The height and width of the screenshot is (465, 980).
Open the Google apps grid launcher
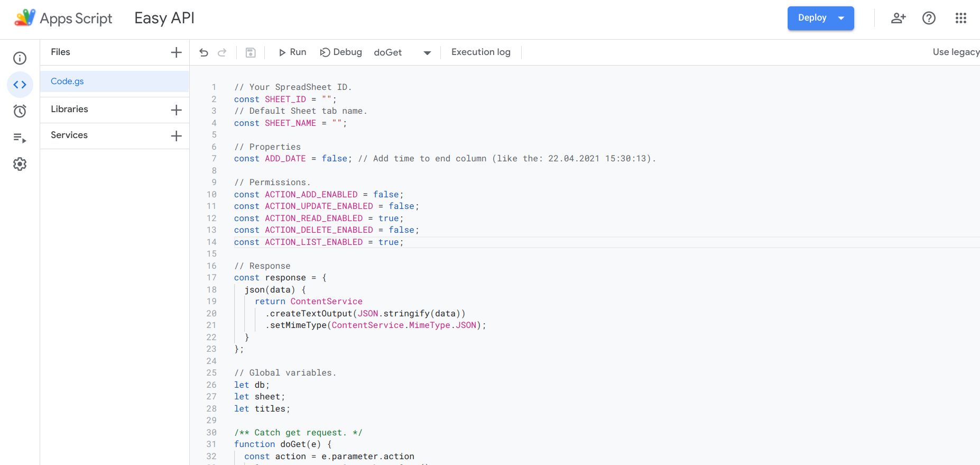tap(960, 18)
